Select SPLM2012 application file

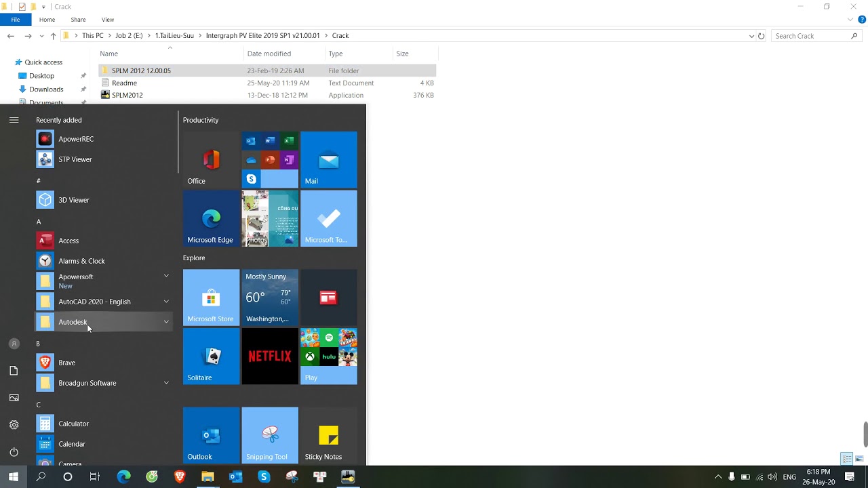267,95
